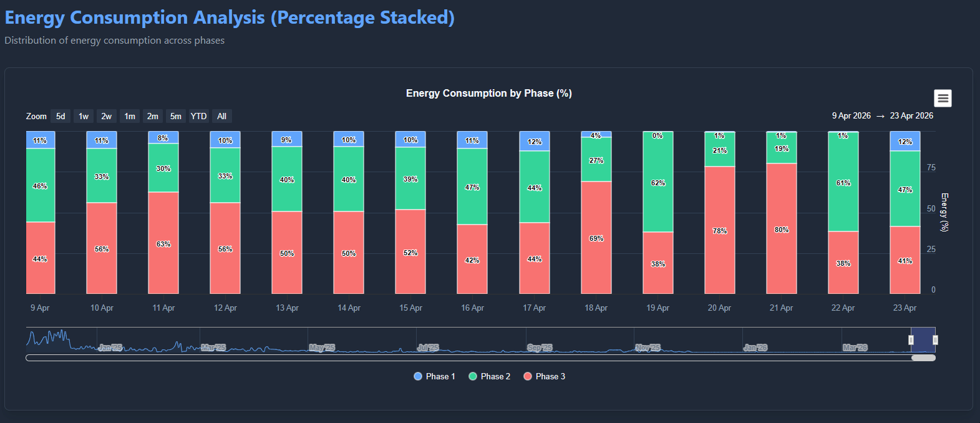Show All data range

(x=221, y=116)
